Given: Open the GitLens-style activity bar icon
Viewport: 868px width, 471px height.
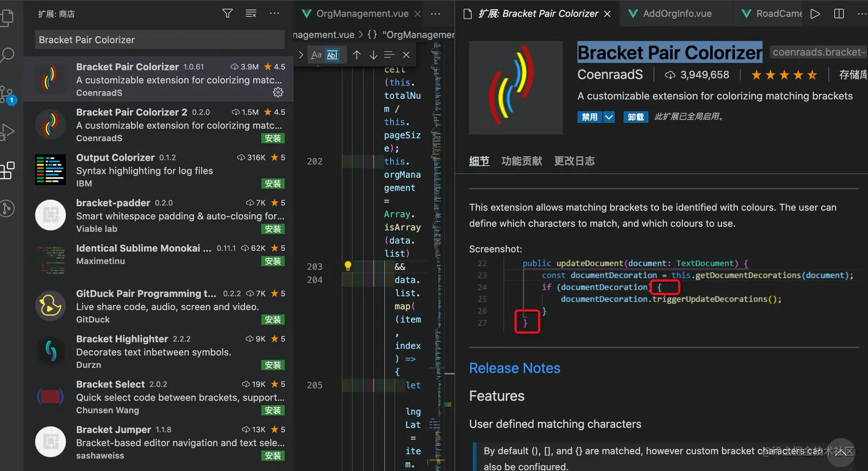Looking at the screenshot, I should tap(7, 208).
